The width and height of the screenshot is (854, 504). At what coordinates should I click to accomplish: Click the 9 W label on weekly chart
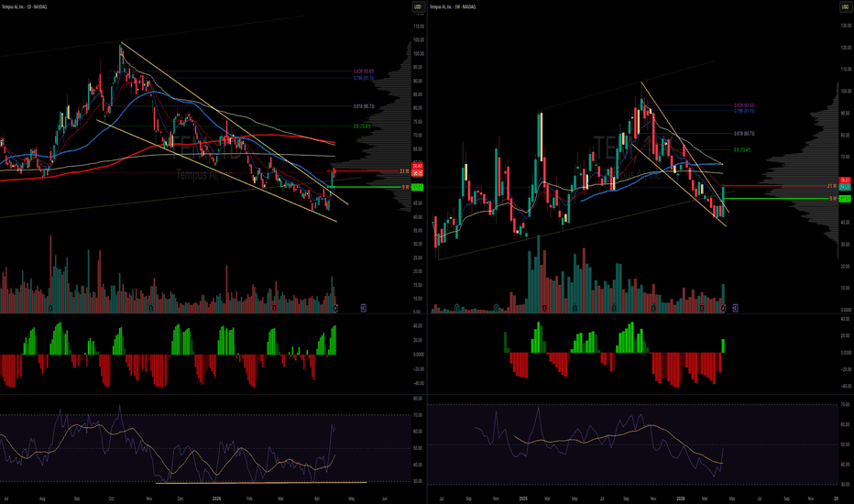pos(833,198)
